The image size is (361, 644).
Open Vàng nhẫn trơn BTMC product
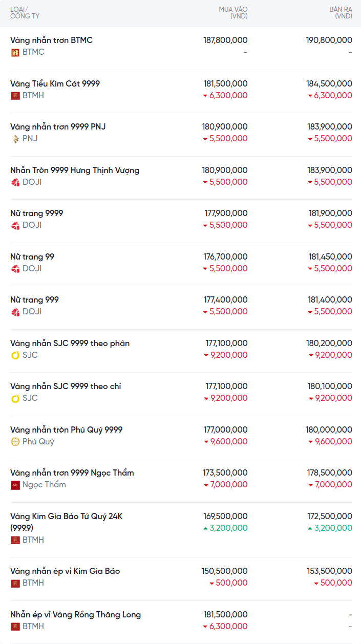tap(51, 40)
